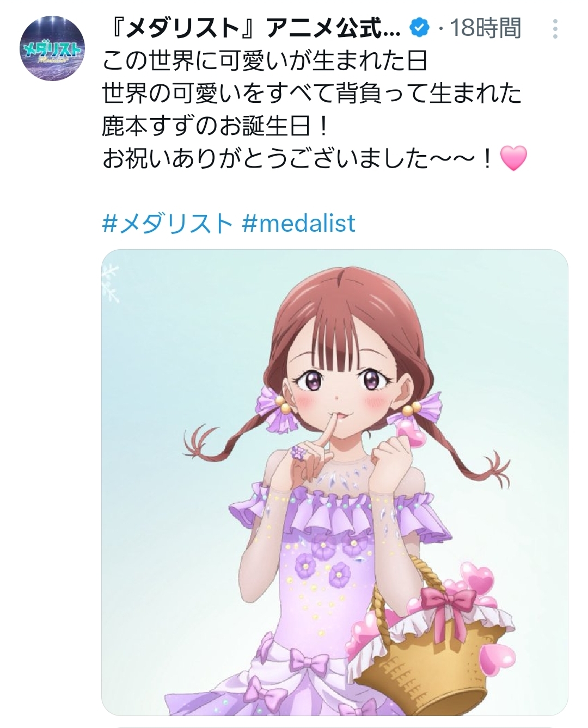
Task: Click the pink heart emoji in the tweet
Action: click(x=513, y=158)
